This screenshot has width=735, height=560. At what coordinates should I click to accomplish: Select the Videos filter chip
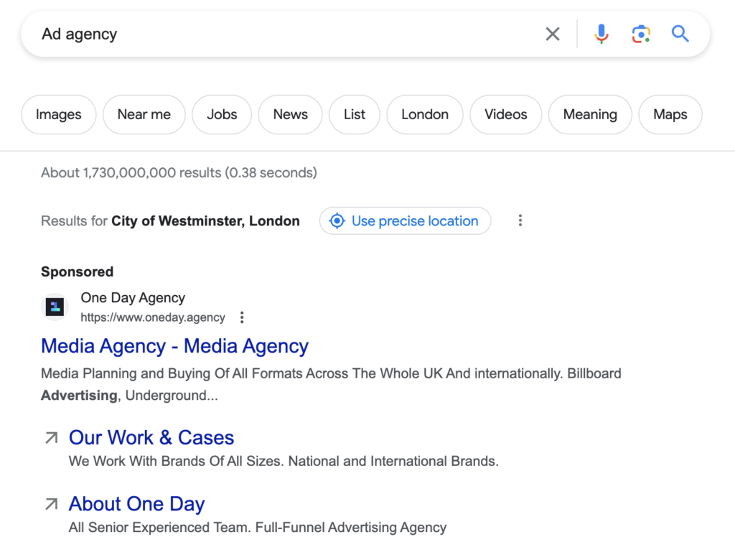(505, 115)
